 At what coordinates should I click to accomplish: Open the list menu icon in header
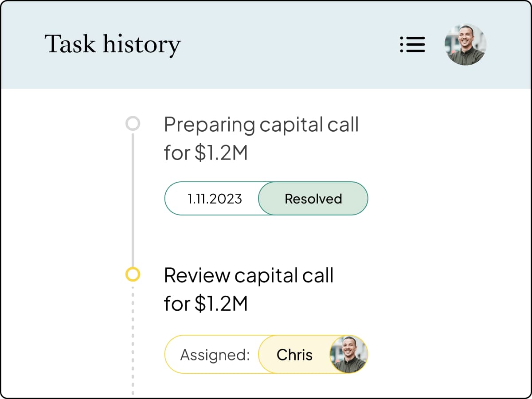(412, 44)
